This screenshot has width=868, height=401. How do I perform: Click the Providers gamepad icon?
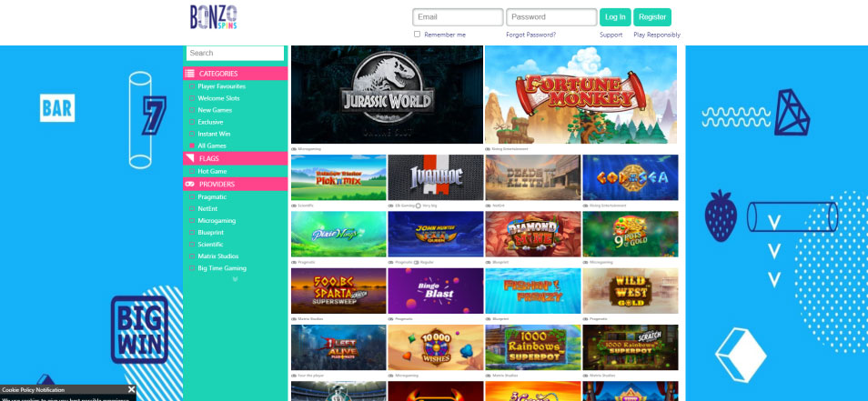(189, 185)
